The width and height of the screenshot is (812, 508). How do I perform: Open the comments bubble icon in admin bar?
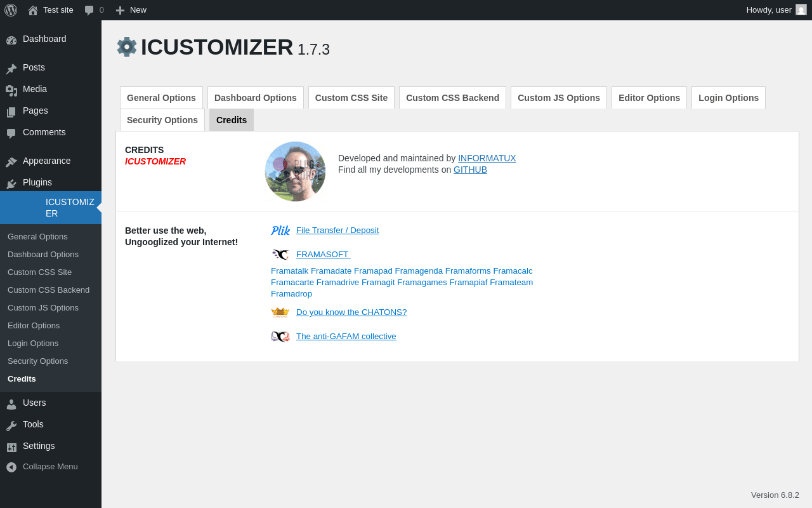89,10
